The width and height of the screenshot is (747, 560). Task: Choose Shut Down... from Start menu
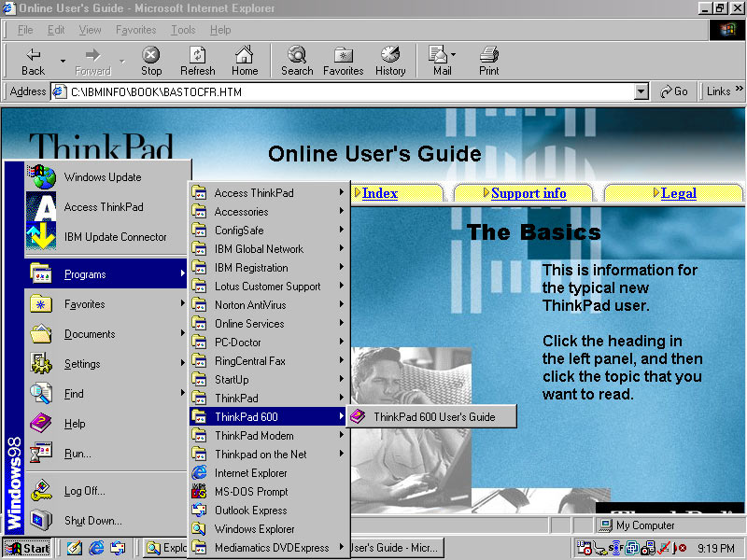pyautogui.click(x=106, y=521)
